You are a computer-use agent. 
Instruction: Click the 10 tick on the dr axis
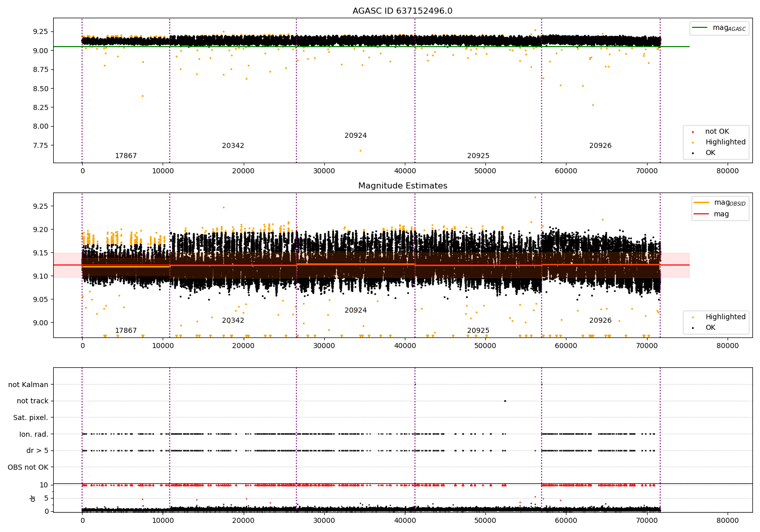pos(44,485)
